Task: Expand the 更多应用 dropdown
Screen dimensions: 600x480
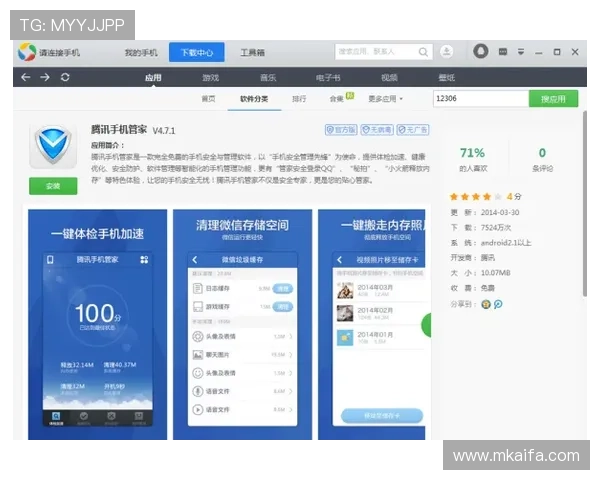Action: pyautogui.click(x=385, y=99)
